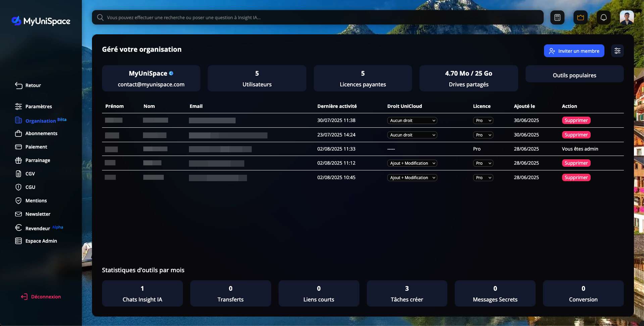Open the last row's Pro licence dropdown

point(483,177)
